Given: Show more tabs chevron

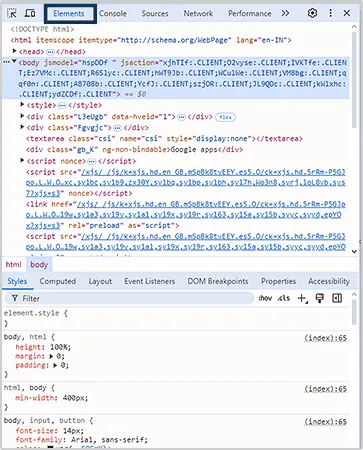Looking at the screenshot, I should coord(285,13).
